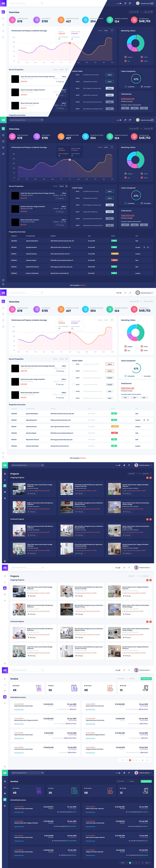The image size is (156, 868).
Task: Click previous arrow for Finished Projects on dark Projects page
Action: [147, 519]
